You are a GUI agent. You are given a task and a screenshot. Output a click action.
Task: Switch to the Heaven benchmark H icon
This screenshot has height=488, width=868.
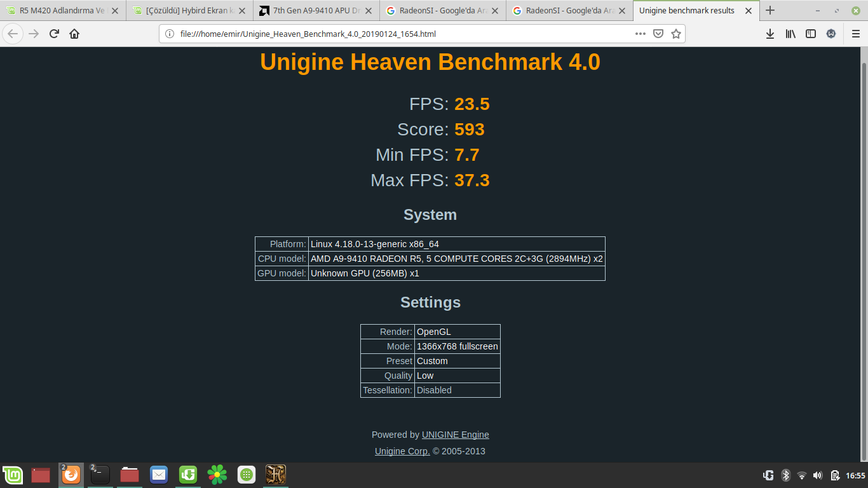[x=276, y=475]
